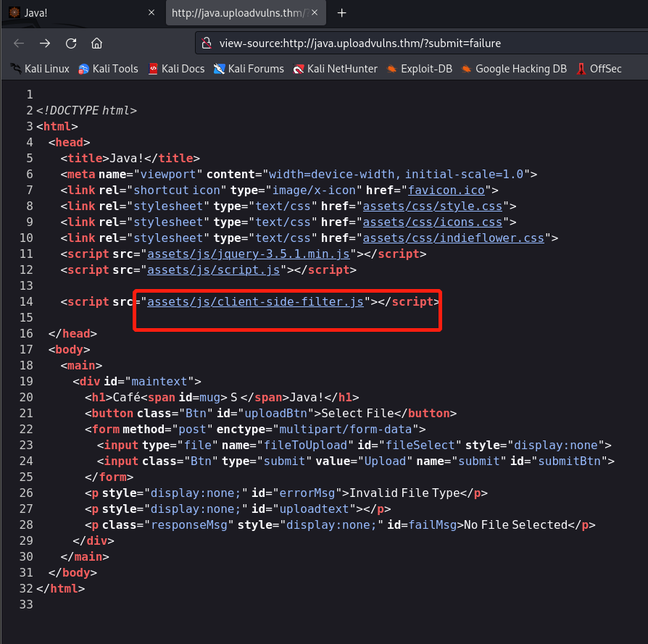
Task: Click the forward navigation arrow
Action: [45, 43]
